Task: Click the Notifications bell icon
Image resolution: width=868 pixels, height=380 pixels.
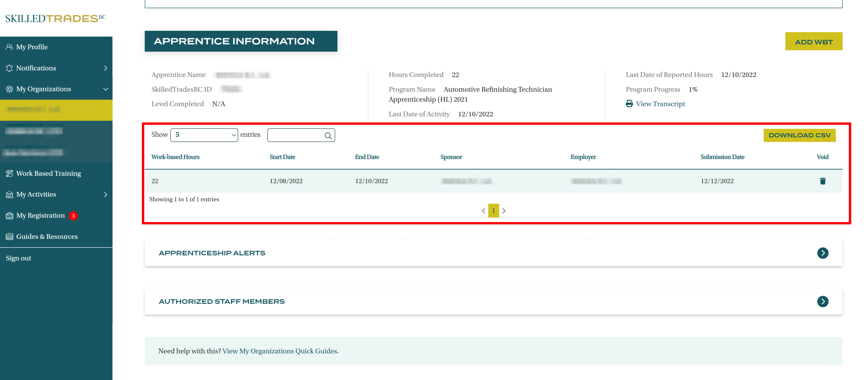Action: 9,68
